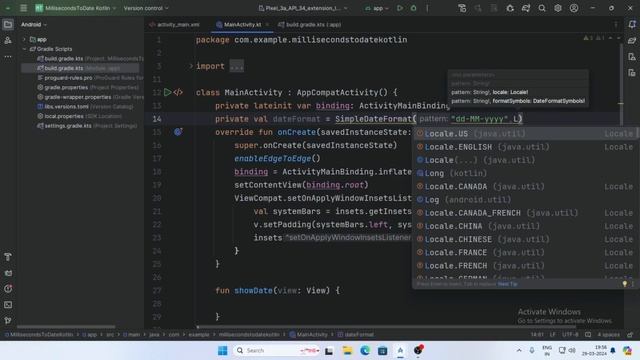Screen dimensions: 640x360
Task: Open libs.versions.toml file
Action: 85,107
